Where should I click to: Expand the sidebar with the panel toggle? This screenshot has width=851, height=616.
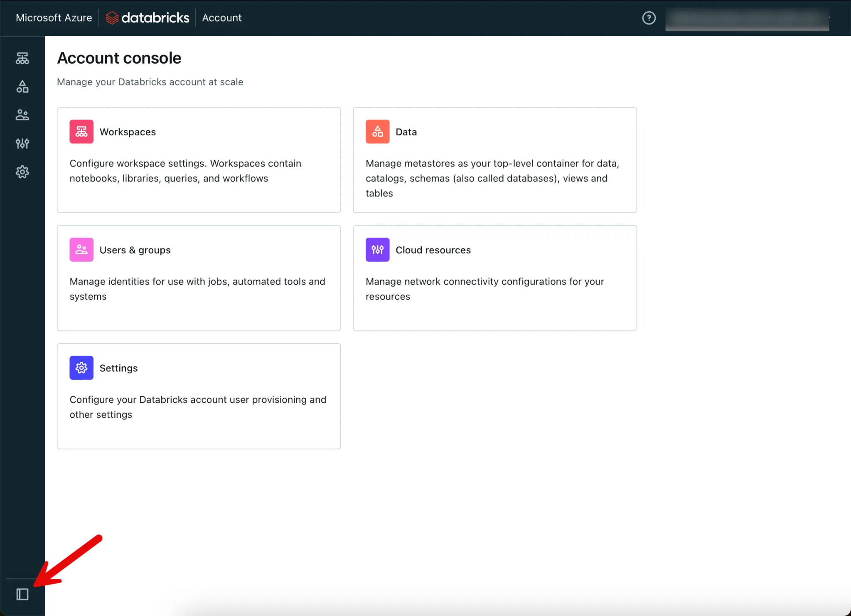pos(22,594)
